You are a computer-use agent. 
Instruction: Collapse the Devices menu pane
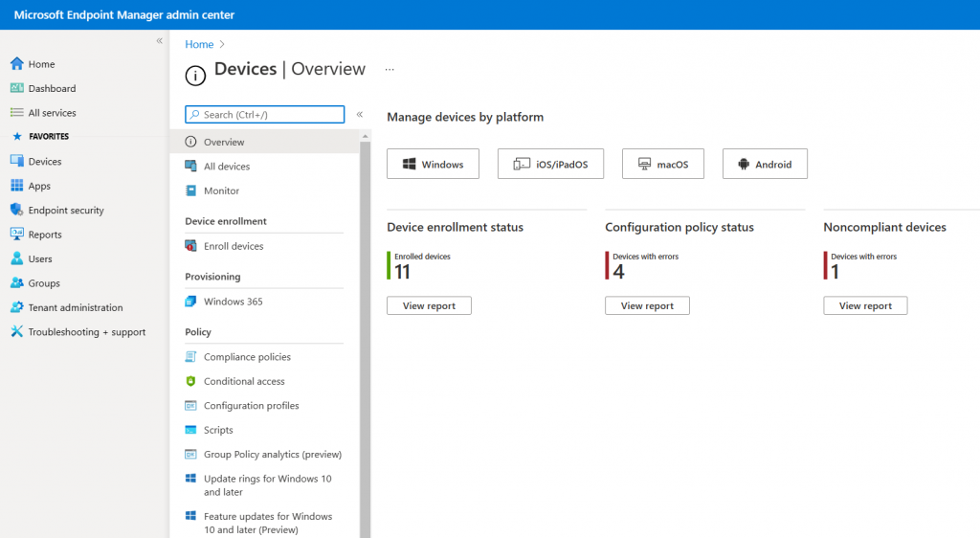tap(360, 114)
